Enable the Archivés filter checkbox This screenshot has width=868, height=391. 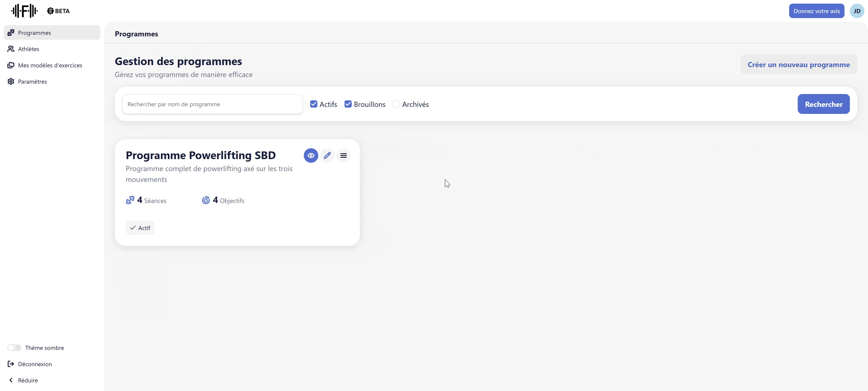pyautogui.click(x=396, y=104)
